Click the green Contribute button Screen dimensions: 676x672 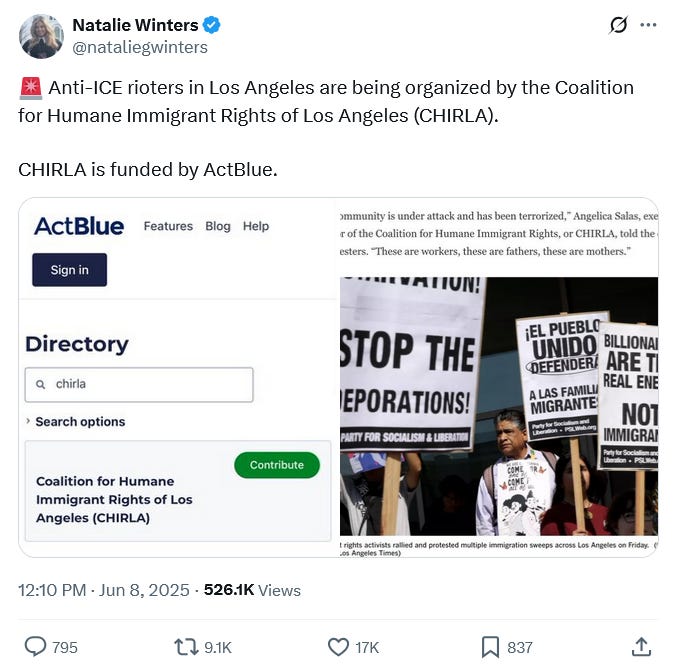point(277,465)
